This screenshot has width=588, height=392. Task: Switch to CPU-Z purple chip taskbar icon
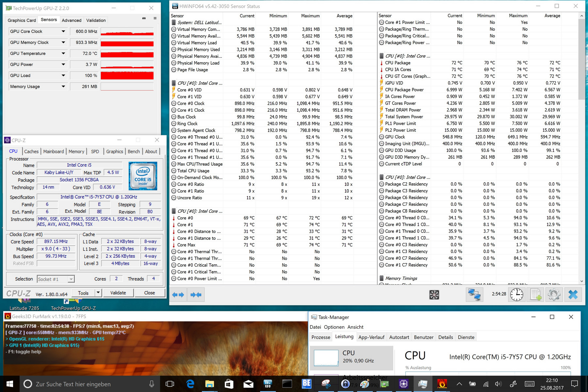[x=403, y=384]
